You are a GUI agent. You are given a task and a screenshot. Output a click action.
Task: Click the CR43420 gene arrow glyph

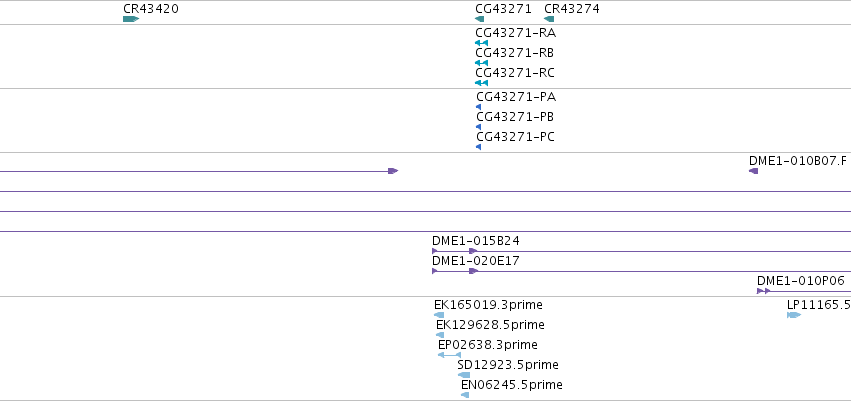point(131,19)
